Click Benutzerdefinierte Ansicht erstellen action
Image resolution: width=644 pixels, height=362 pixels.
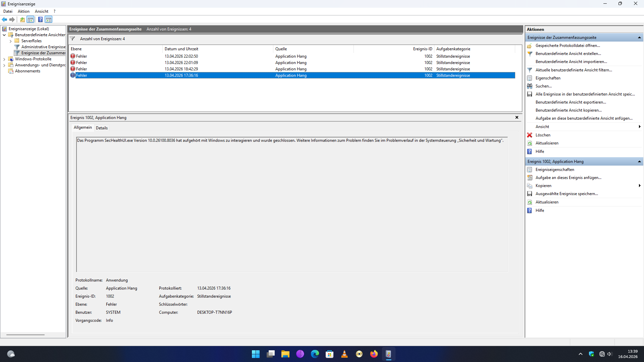pos(568,54)
